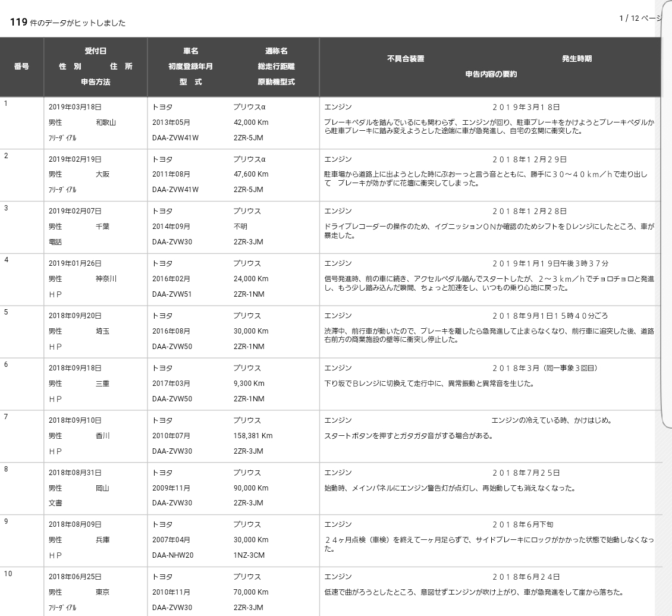Click '47,600 Km' mileage in row 2
Screen dimensions: 672x616
pyautogui.click(x=251, y=174)
